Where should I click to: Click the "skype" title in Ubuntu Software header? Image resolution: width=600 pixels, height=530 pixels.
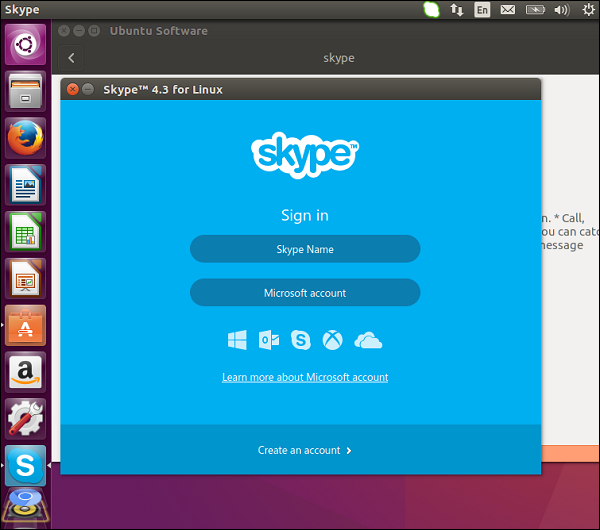click(x=339, y=58)
